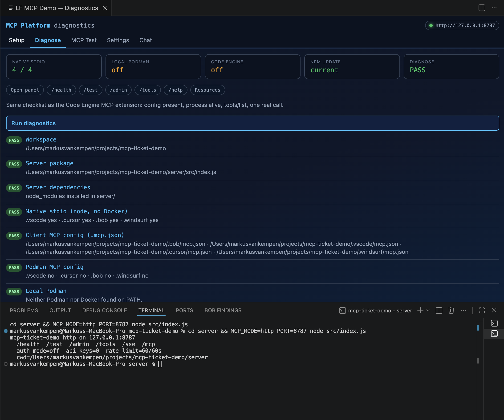The width and height of the screenshot is (504, 420).
Task: Click the Server package check title
Action: [49, 163]
